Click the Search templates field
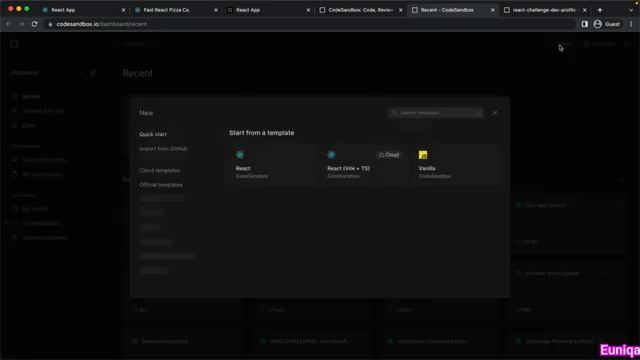 coord(436,113)
